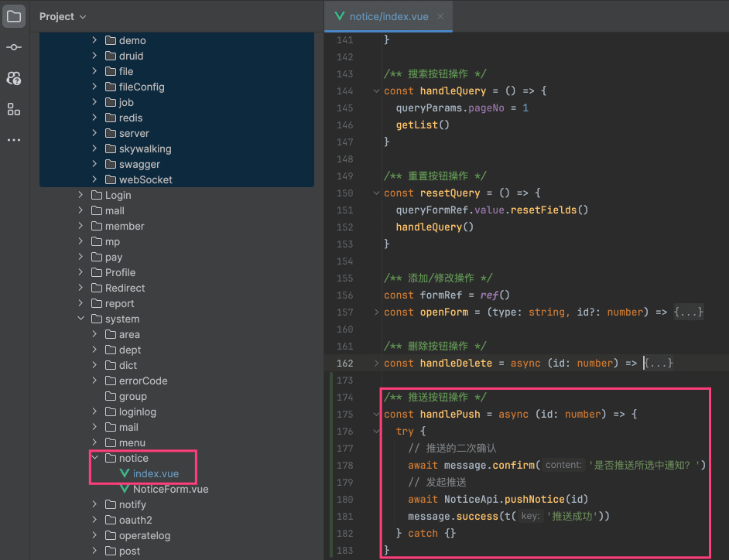Open the Commit tool window icon
729x560 pixels.
[x=14, y=47]
